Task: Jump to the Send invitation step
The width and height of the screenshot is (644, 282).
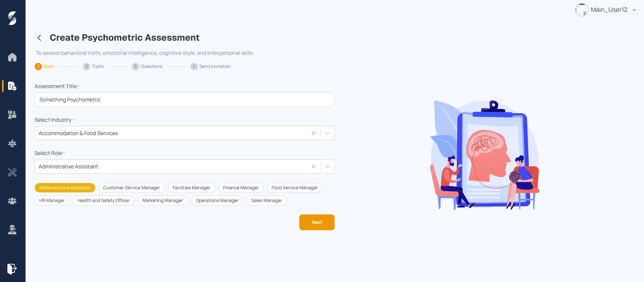Action: click(211, 66)
